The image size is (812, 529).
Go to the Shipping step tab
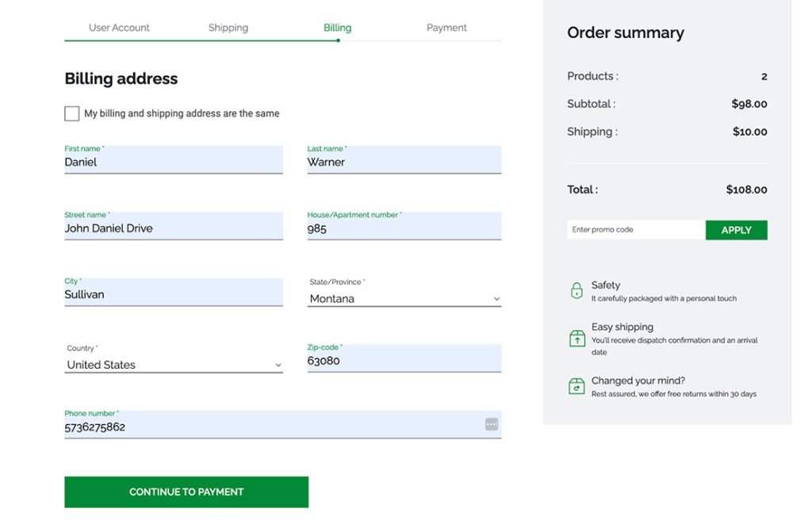pos(228,28)
